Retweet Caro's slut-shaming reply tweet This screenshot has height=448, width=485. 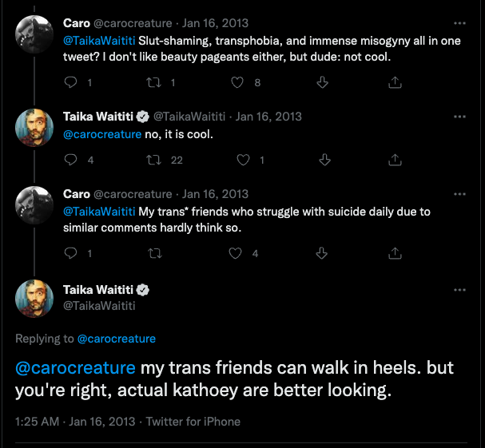pos(154,82)
